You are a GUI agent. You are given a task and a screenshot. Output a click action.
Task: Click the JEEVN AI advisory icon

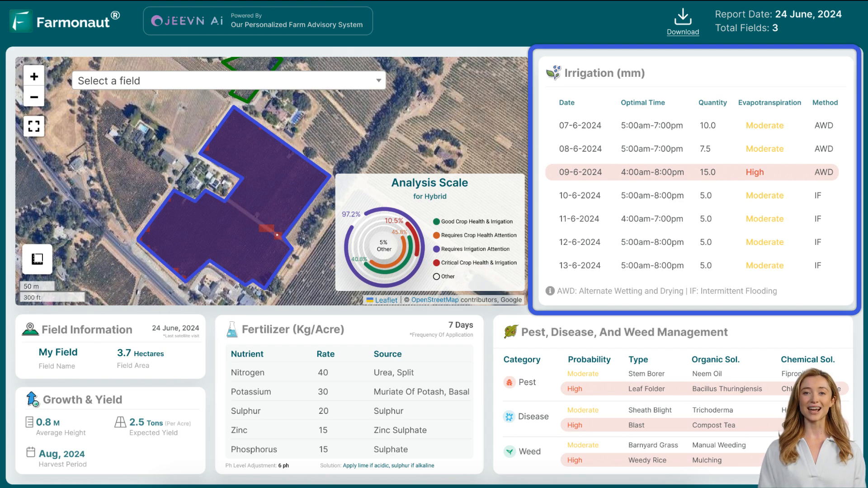157,21
